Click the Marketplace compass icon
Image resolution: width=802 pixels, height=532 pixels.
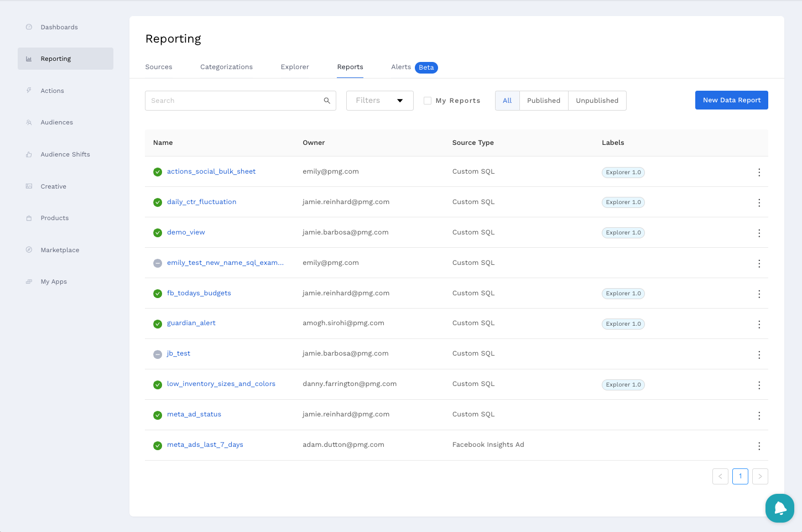(29, 250)
